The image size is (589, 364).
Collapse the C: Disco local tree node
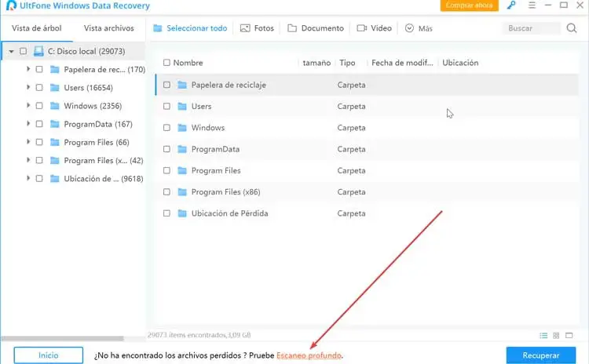pos(11,52)
